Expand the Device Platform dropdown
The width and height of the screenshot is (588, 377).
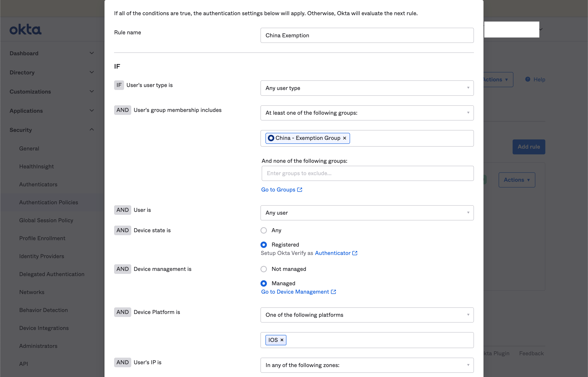tap(367, 315)
